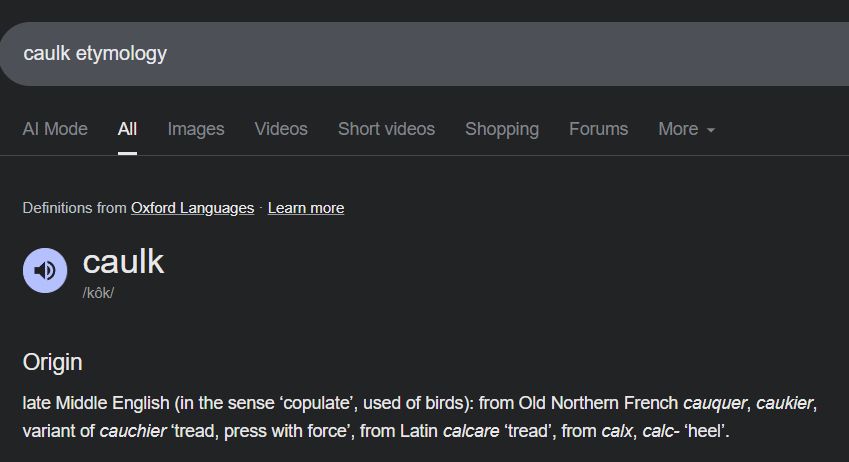Expand the More dropdown menu
The height and width of the screenshot is (462, 849).
pos(686,129)
